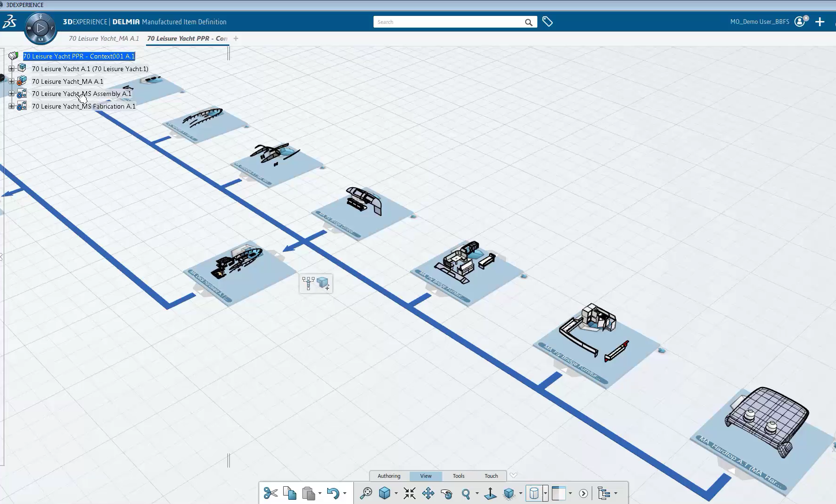The image size is (836, 504).
Task: Click the Cut scissors icon
Action: tap(271, 493)
